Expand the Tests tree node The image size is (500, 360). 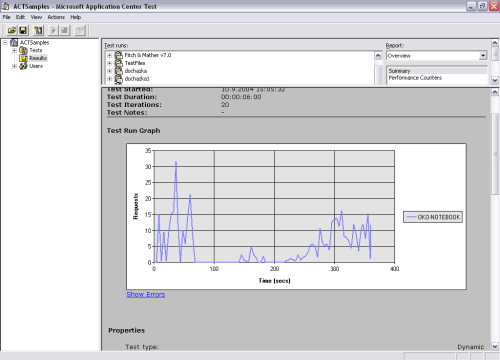14,50
